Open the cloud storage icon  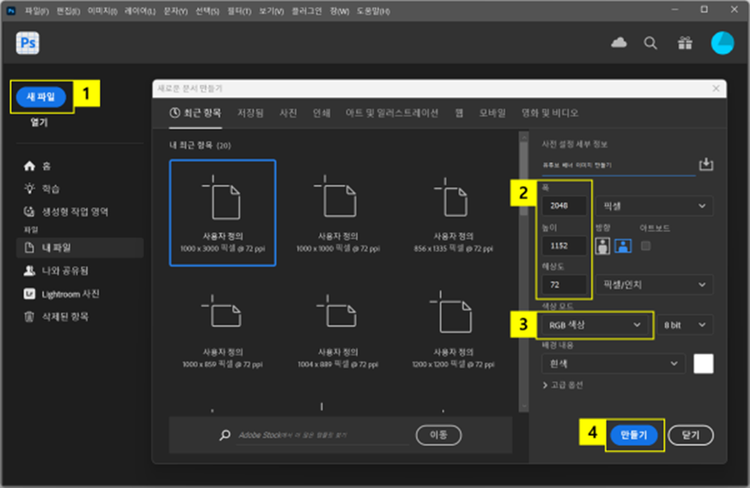pyautogui.click(x=619, y=43)
